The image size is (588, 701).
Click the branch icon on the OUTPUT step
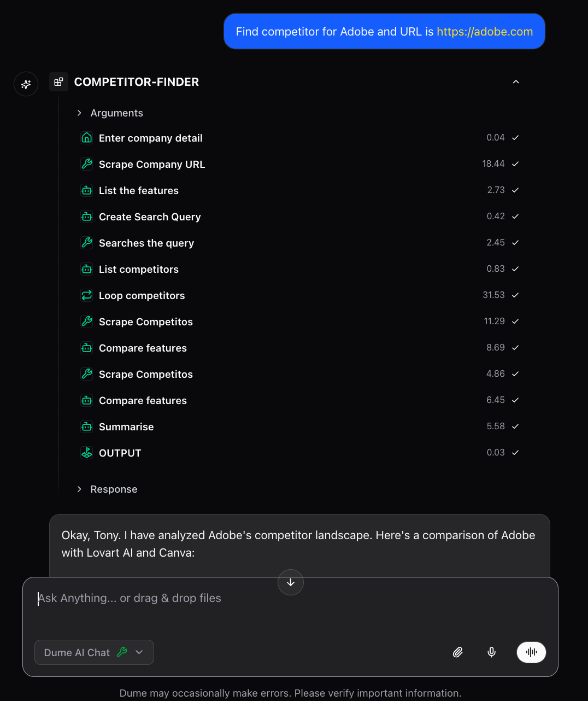click(86, 453)
